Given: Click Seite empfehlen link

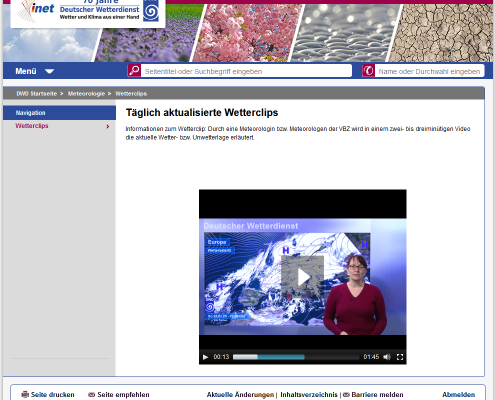Looking at the screenshot, I should pos(123,395).
